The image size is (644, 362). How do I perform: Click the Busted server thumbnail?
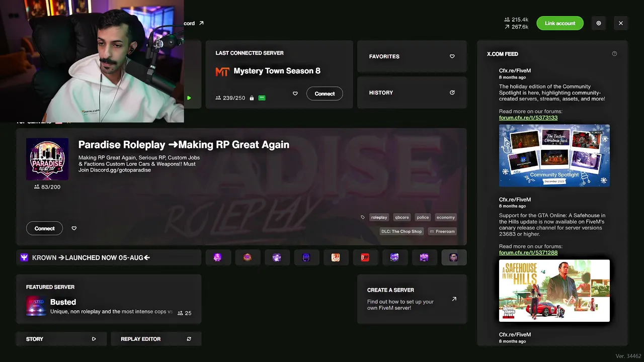click(x=36, y=306)
